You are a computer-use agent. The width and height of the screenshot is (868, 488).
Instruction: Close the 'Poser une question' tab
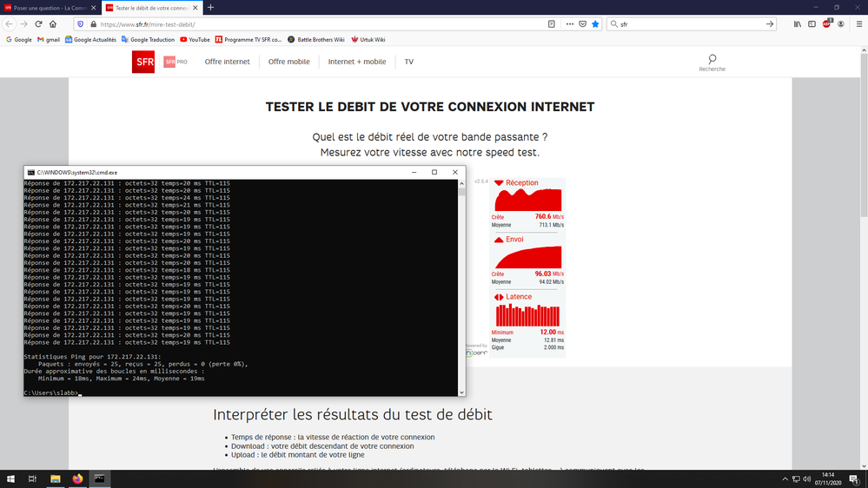point(93,8)
